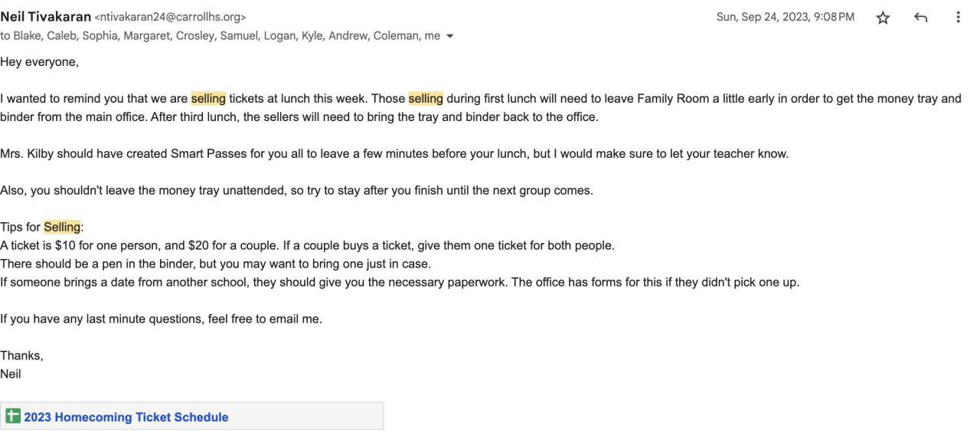Click the sender name Neil Tivakaran
The image size is (980, 436).
tap(45, 16)
